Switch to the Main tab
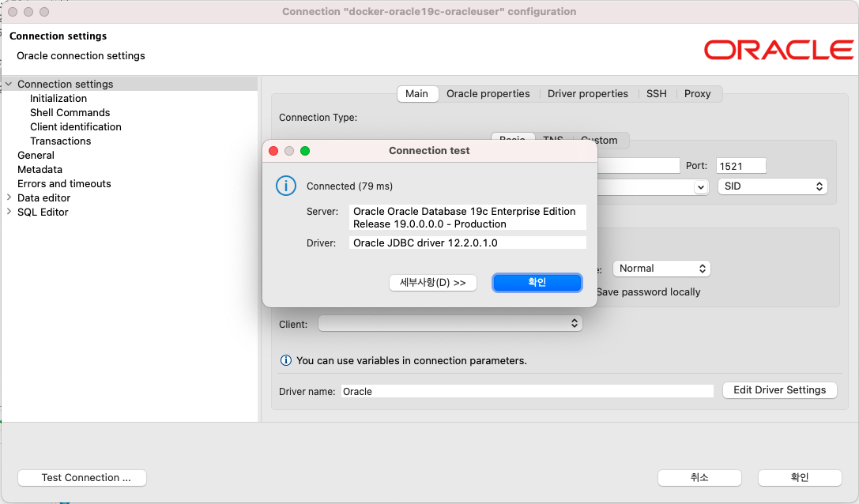 click(x=417, y=94)
